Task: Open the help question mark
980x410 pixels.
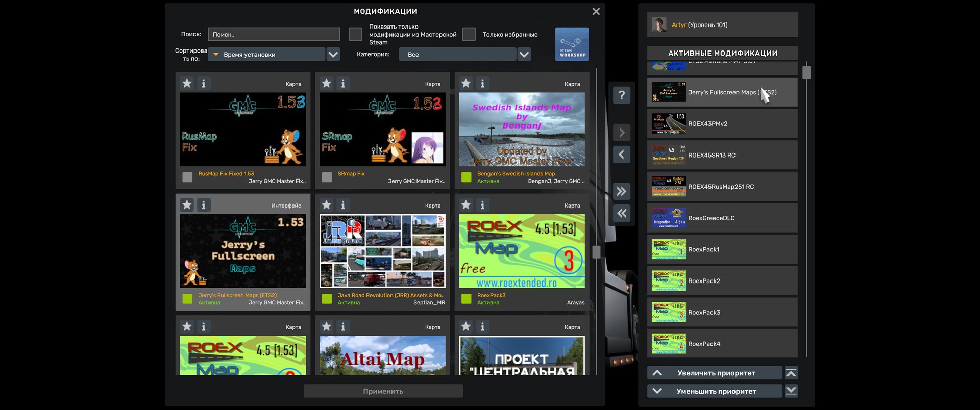Action: [x=621, y=95]
